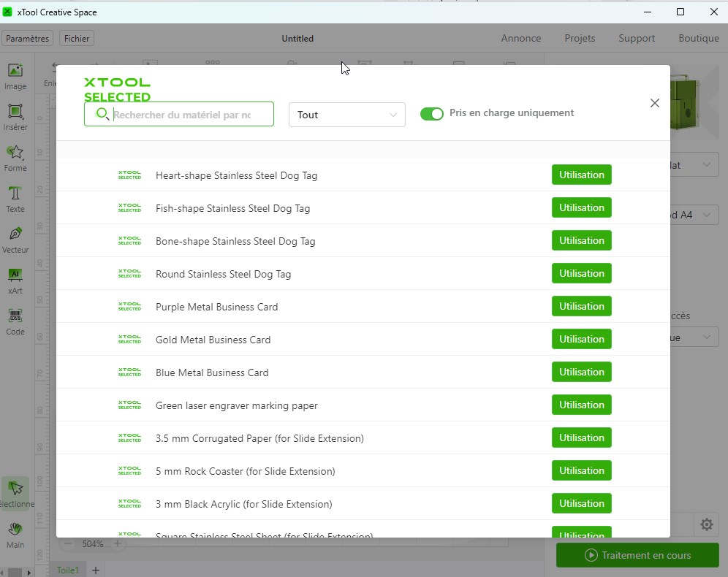Open the Code barcode tool

click(15, 322)
